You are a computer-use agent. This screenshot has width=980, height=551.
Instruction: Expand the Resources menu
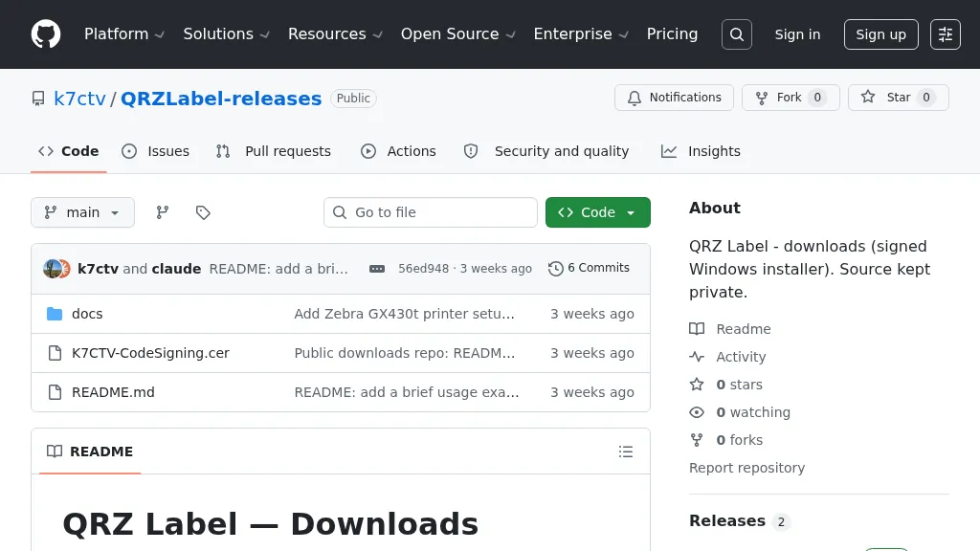335,33
